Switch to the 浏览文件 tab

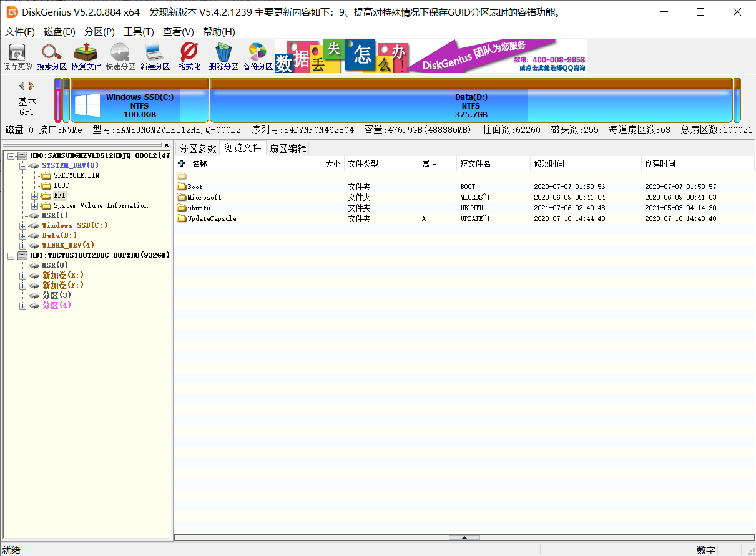click(x=243, y=147)
